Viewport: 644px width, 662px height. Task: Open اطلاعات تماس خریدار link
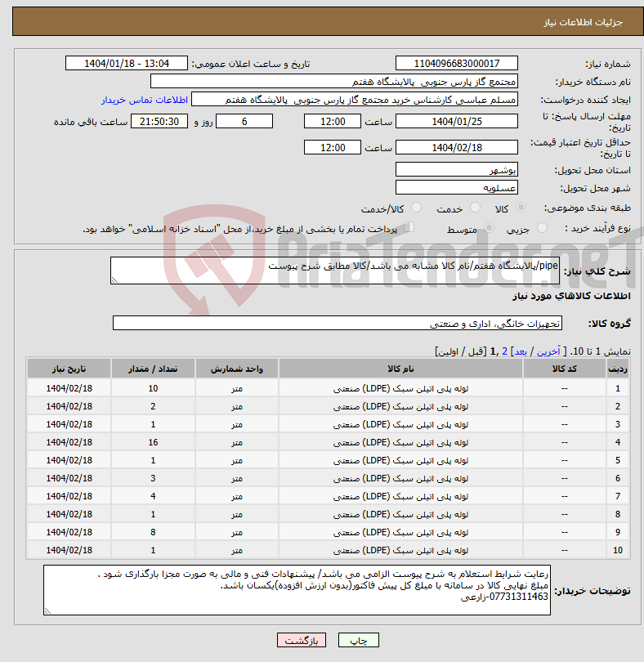pyautogui.click(x=145, y=100)
